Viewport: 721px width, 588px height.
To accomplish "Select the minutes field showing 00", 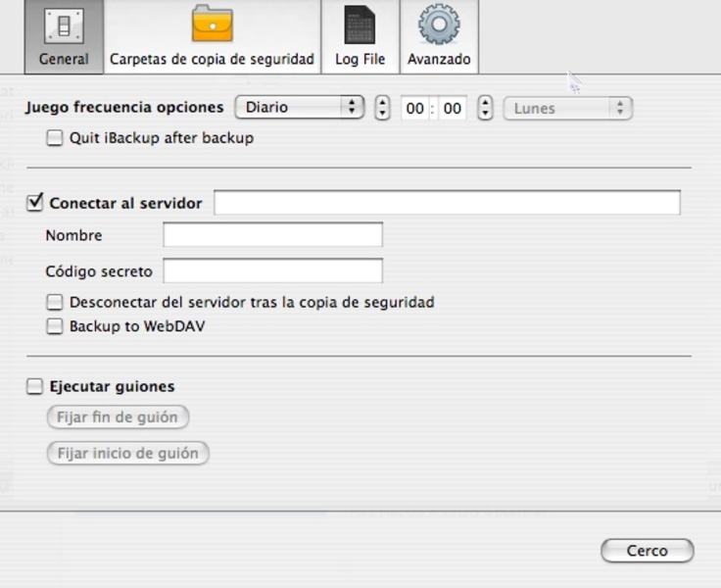I will click(453, 108).
